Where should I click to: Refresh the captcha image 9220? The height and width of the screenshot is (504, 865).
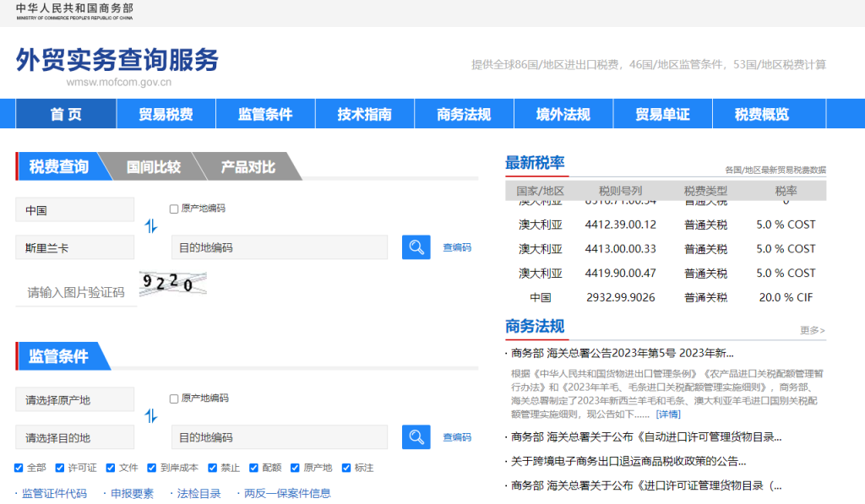[172, 284]
